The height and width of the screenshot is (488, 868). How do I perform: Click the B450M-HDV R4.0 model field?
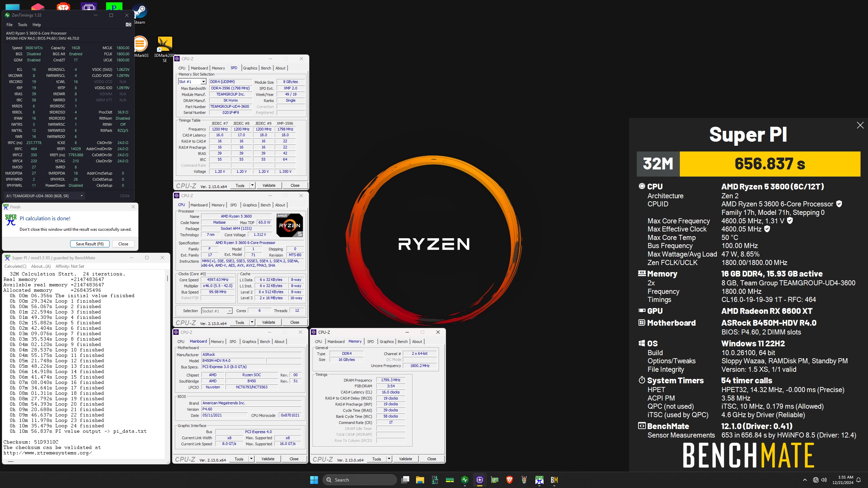[x=233, y=361]
